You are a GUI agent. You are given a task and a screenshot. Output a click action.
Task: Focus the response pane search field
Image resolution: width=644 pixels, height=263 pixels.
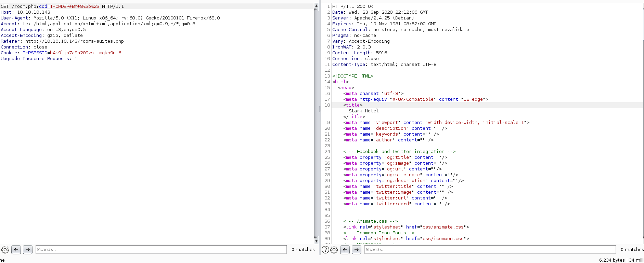489,250
